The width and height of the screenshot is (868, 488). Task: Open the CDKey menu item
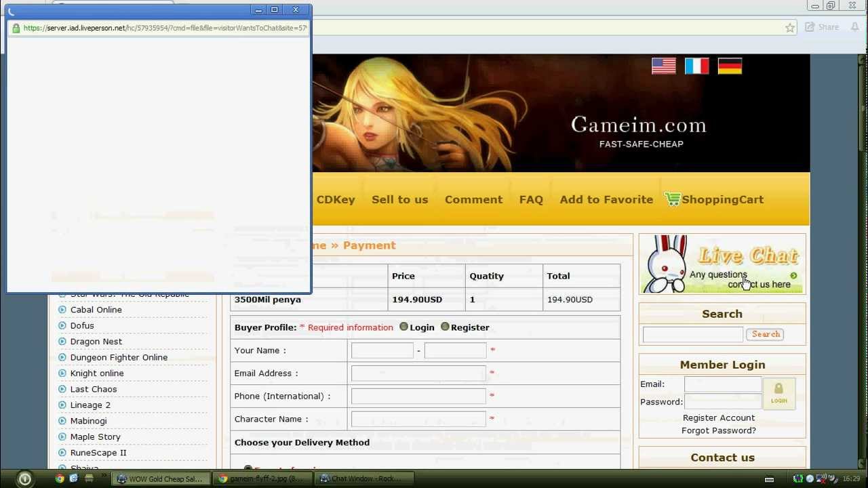336,199
